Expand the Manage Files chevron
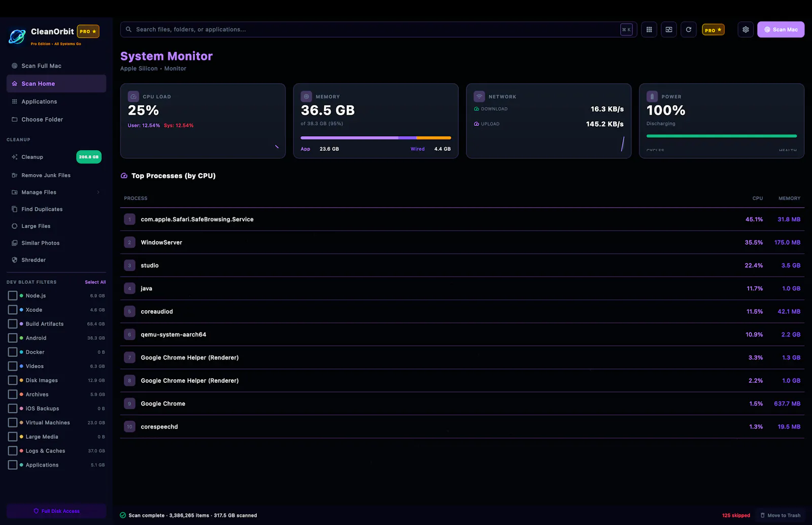 (x=98, y=192)
